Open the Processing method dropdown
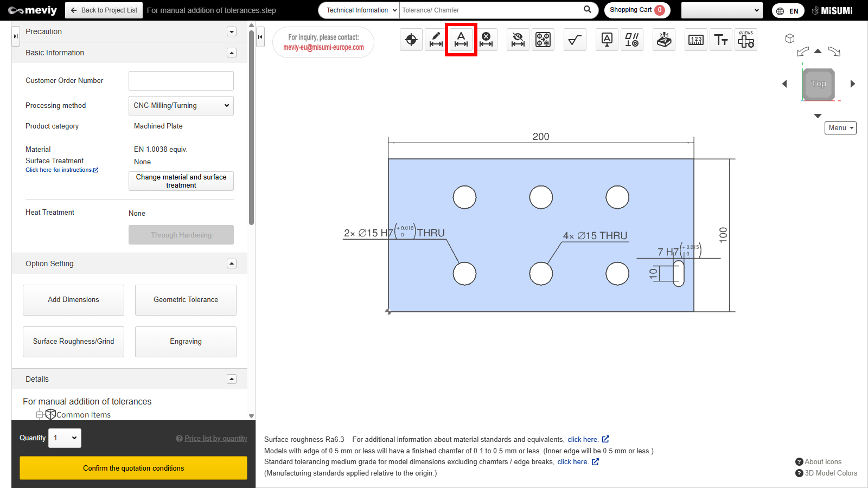The image size is (868, 488). click(181, 106)
